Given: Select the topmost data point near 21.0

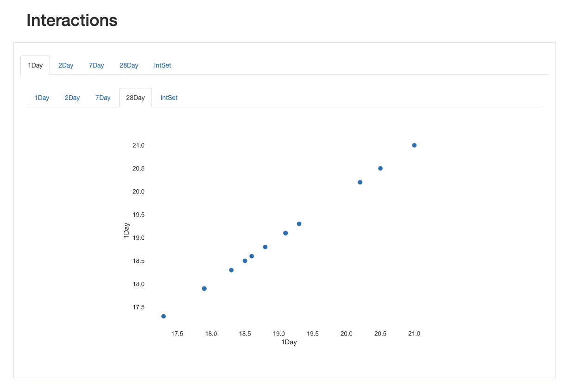Looking at the screenshot, I should pos(414,145).
